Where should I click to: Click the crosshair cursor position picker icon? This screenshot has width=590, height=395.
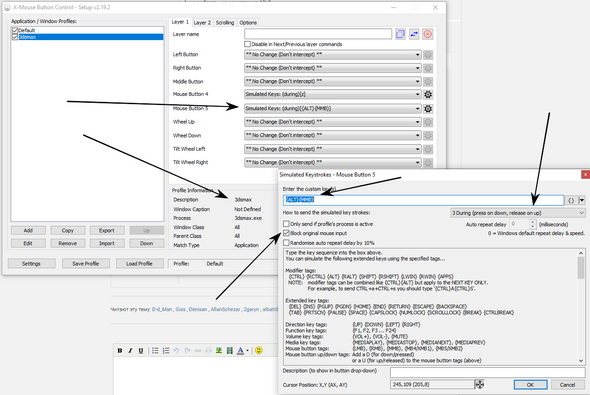click(x=479, y=384)
